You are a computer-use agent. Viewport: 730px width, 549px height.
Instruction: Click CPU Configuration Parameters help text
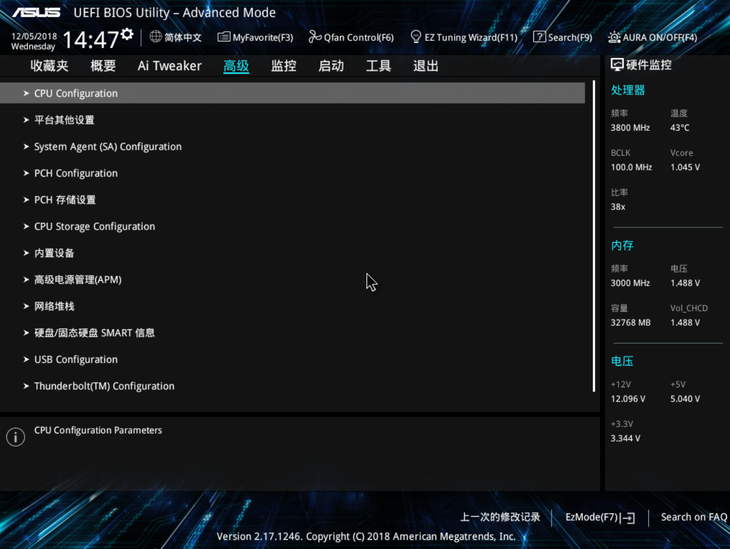(98, 430)
